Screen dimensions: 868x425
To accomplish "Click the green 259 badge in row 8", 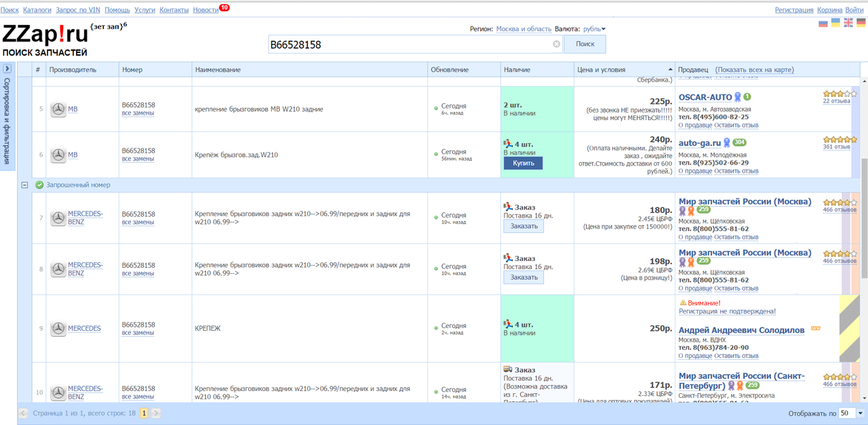I will coord(703,260).
